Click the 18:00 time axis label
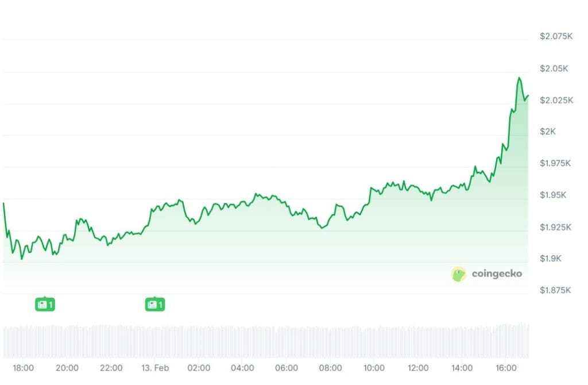 23,368
